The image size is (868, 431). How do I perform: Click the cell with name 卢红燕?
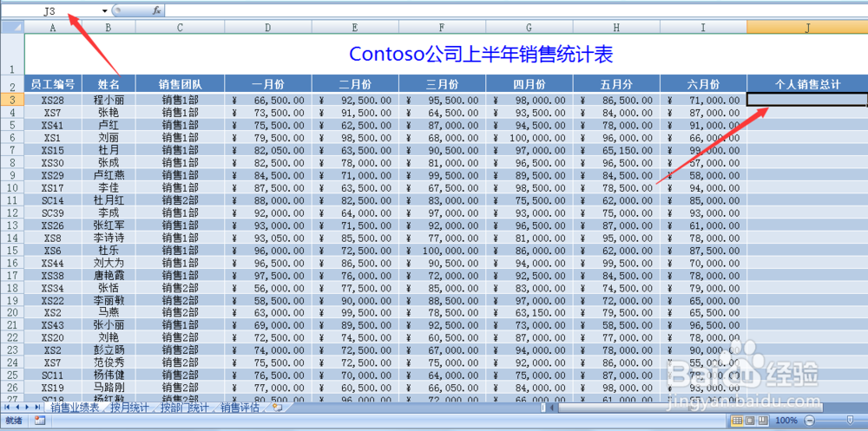tap(108, 175)
